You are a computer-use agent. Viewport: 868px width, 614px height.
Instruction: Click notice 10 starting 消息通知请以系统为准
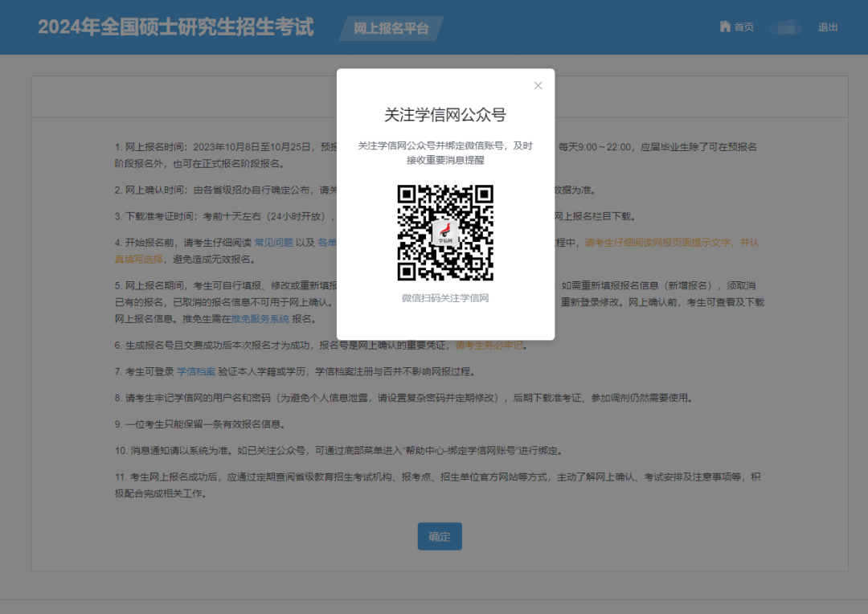(x=338, y=451)
